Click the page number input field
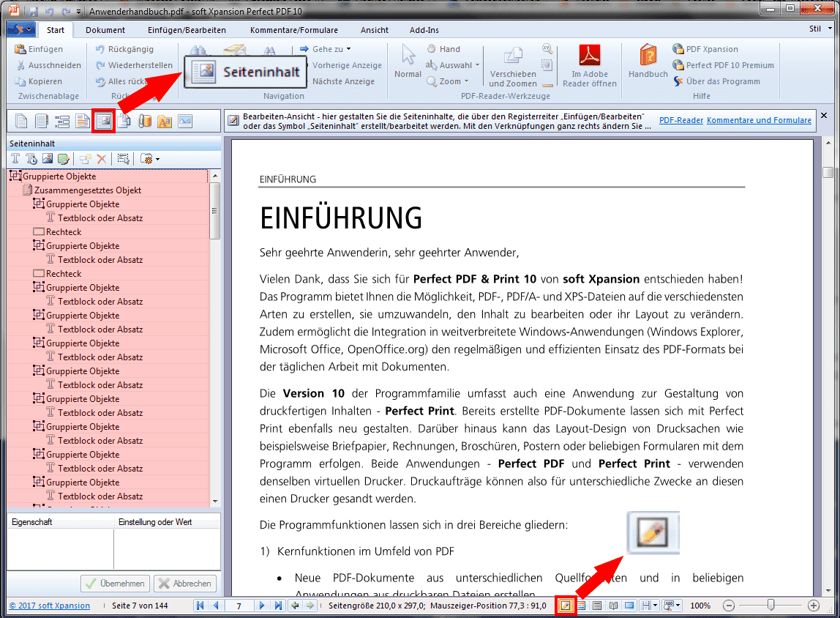Viewport: 840px width, 618px height. click(x=239, y=606)
